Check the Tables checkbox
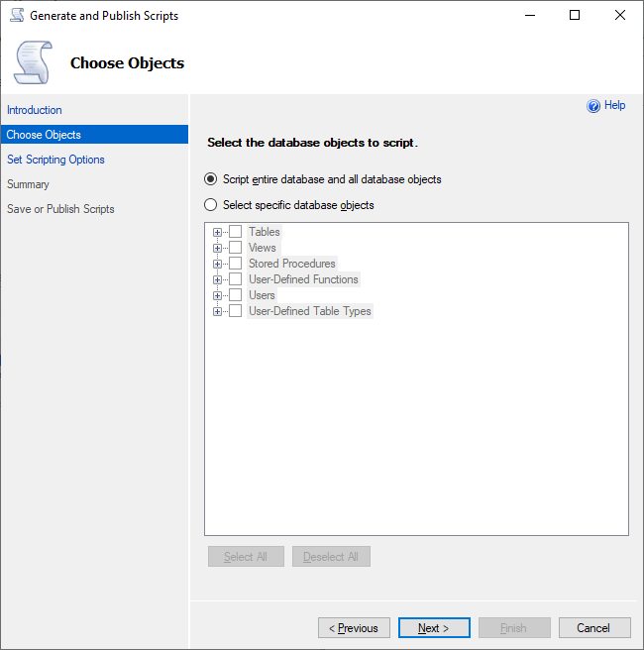Screen dimensions: 644x650 pyautogui.click(x=236, y=232)
